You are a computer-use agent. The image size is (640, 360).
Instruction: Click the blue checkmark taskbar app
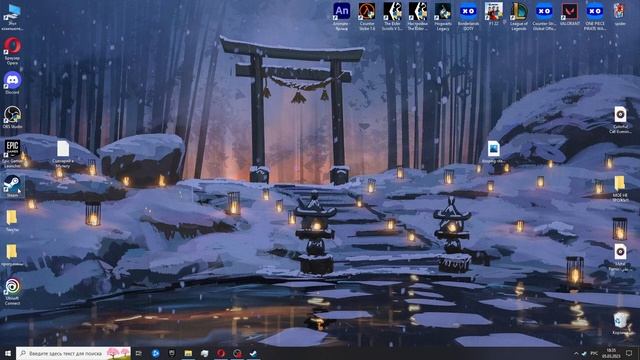pyautogui.click(x=253, y=353)
